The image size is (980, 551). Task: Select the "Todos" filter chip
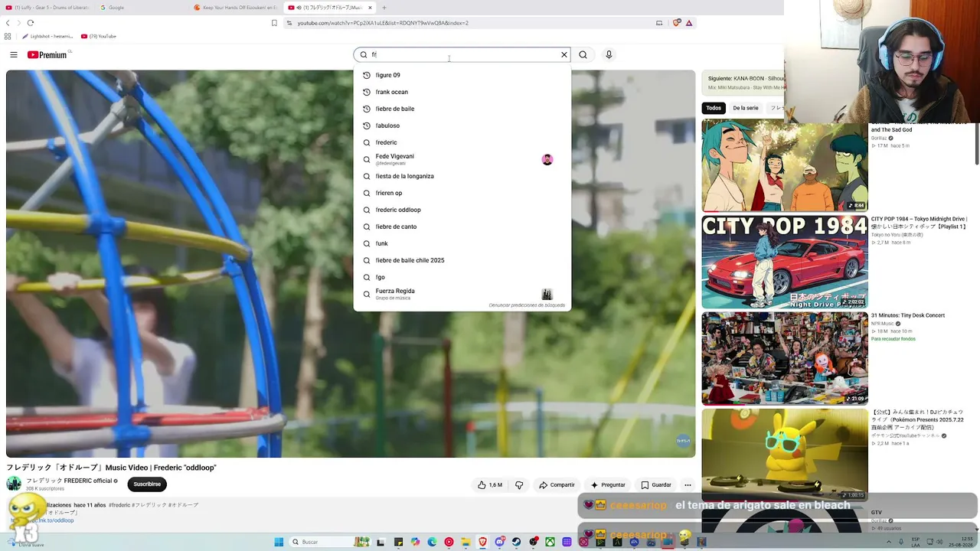[x=714, y=108]
